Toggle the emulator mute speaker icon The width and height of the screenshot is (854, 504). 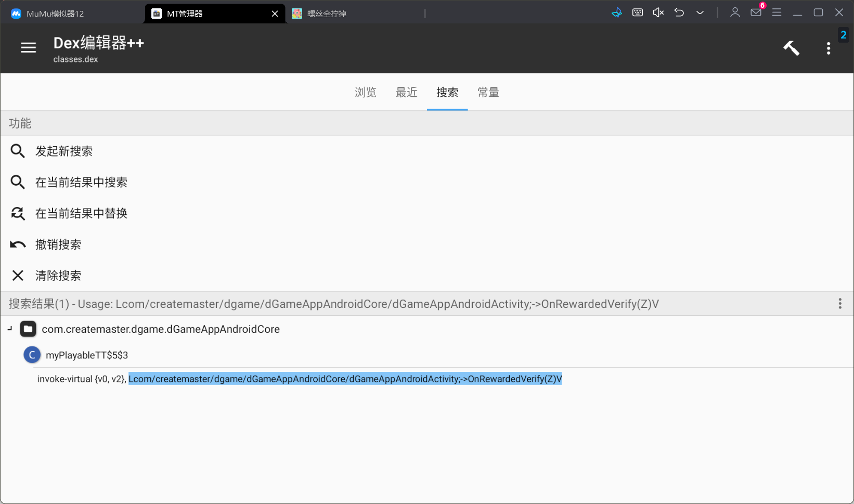tap(658, 12)
